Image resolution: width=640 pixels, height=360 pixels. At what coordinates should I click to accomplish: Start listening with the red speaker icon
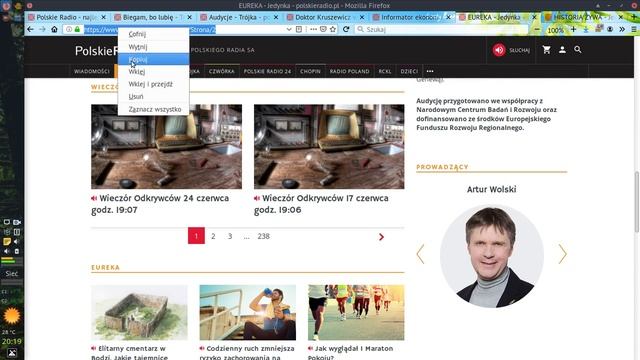tap(499, 50)
